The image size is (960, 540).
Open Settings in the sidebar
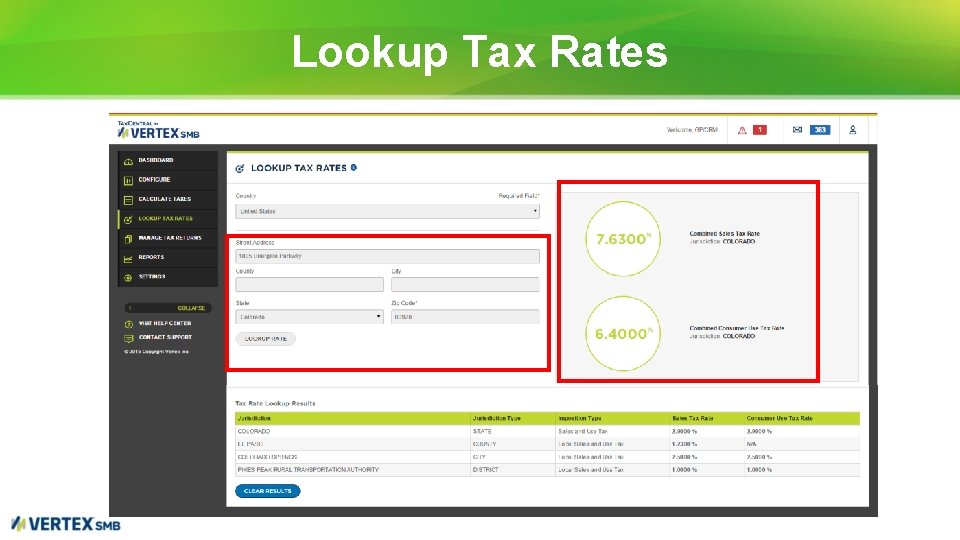[168, 277]
